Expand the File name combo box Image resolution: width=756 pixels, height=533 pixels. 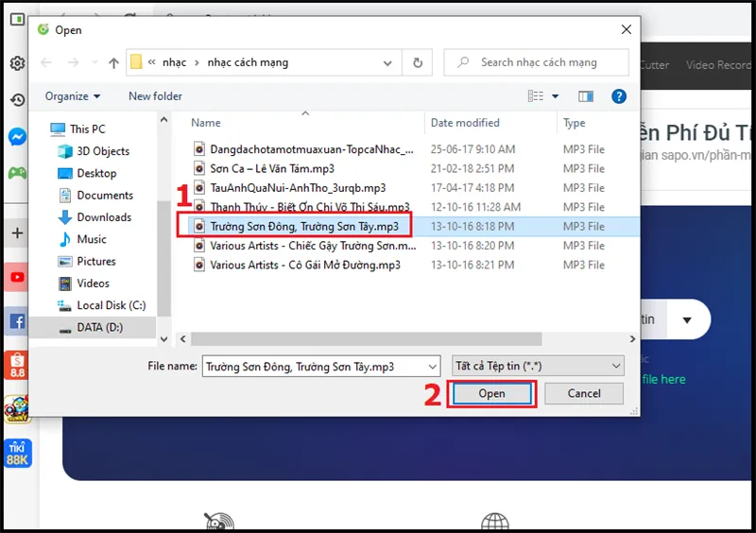[x=433, y=367]
